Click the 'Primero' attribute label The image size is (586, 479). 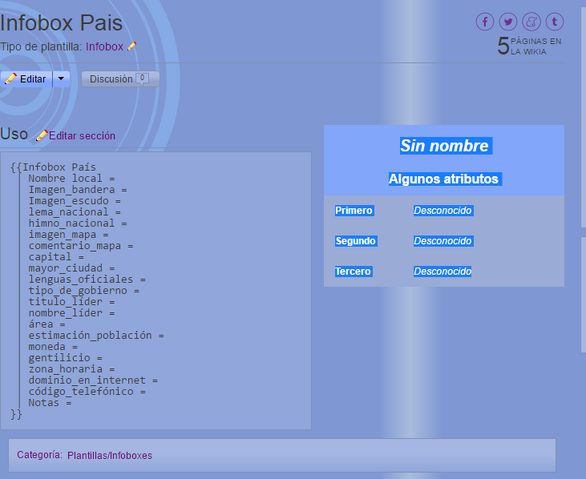click(354, 210)
